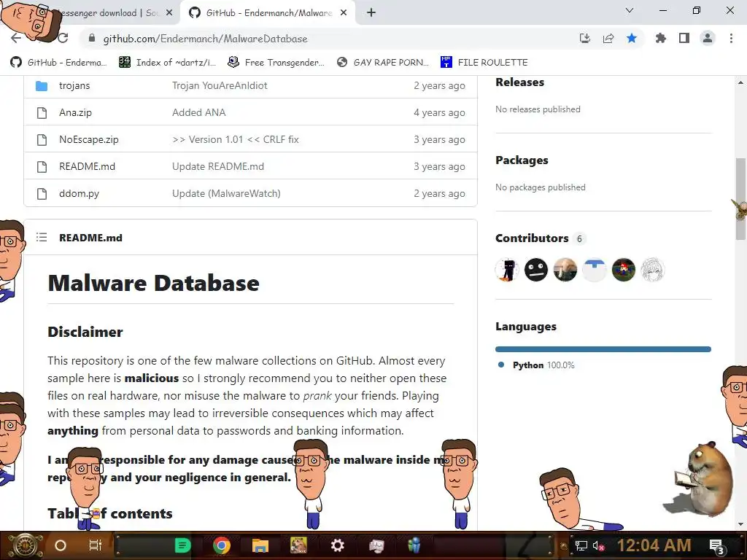
Task: Click the 12:04 AM taskbar clock
Action: click(654, 545)
